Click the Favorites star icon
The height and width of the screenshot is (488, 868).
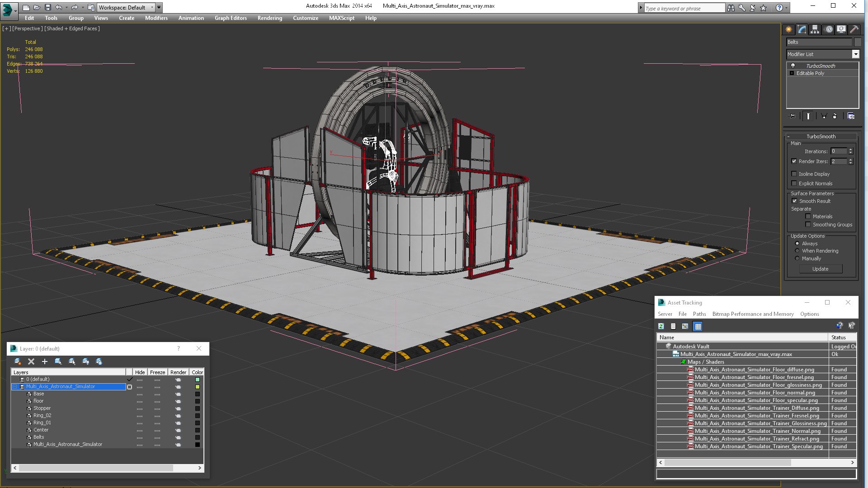coord(764,8)
